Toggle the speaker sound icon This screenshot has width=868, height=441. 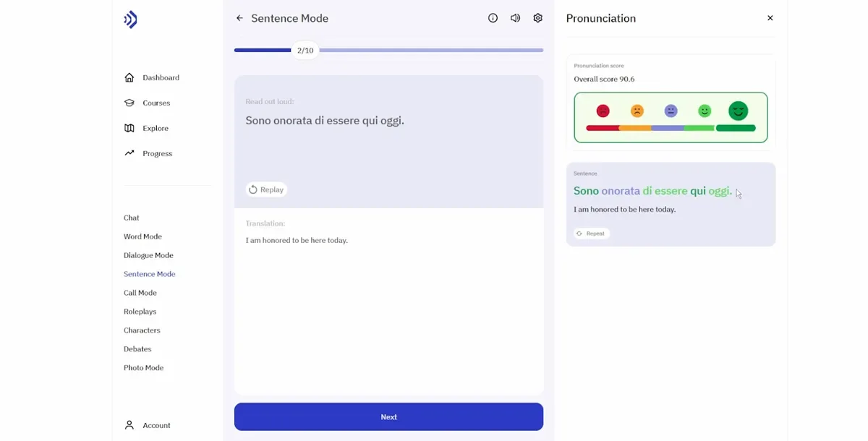point(515,18)
